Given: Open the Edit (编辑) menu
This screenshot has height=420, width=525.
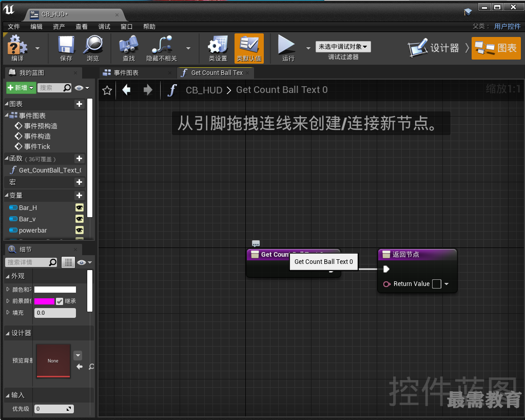Looking at the screenshot, I should (x=36, y=27).
